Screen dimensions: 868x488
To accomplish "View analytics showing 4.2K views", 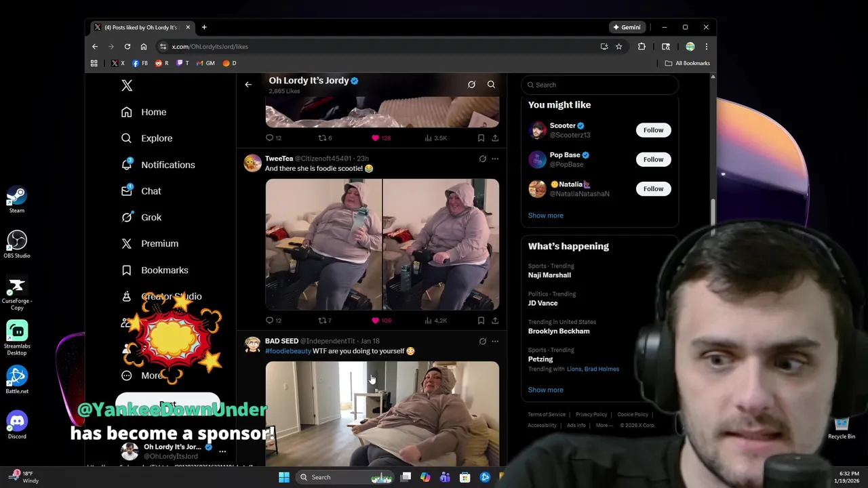I will tap(435, 320).
